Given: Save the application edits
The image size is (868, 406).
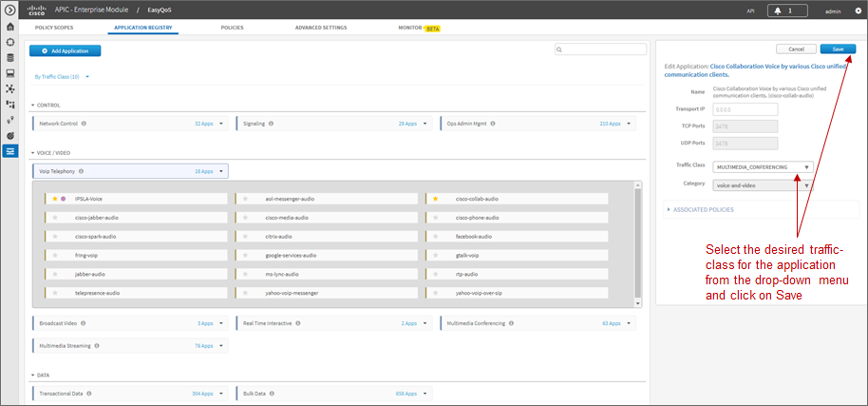Looking at the screenshot, I should pyautogui.click(x=839, y=48).
